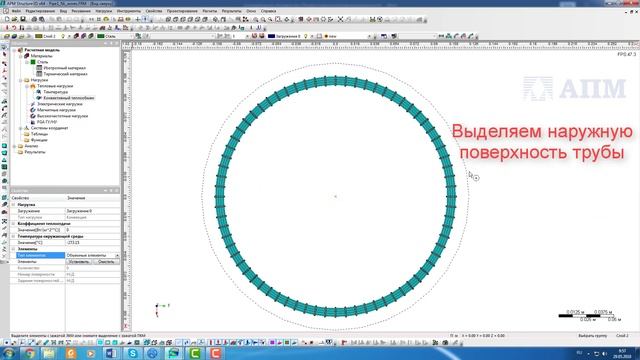Select Конвективный теплообмен tree item
This screenshot has width=640, height=360.
pos(69,98)
